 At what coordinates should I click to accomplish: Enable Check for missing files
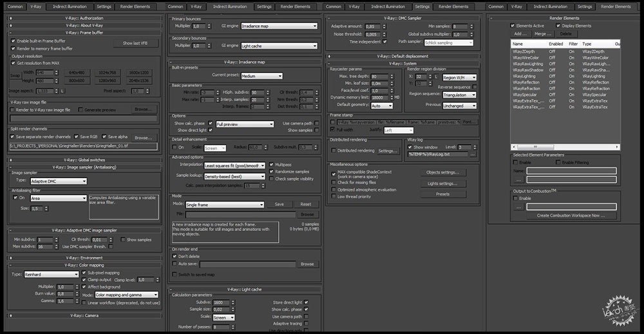tap(334, 183)
